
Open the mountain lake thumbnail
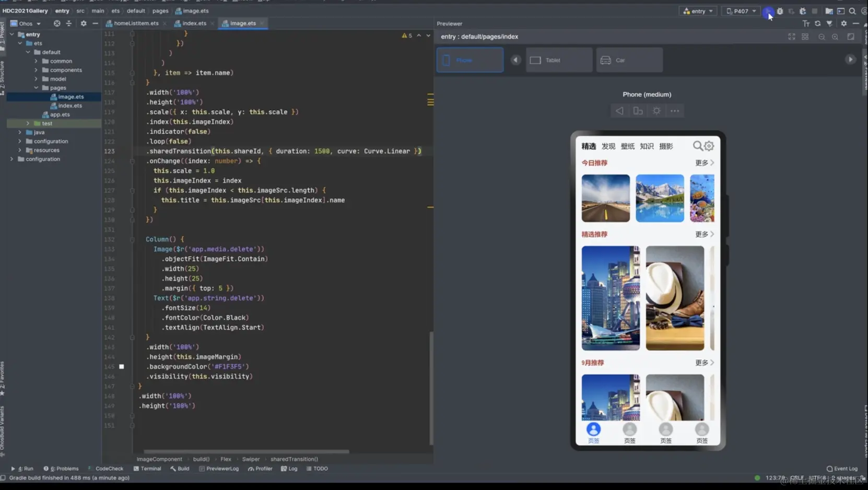coord(660,198)
